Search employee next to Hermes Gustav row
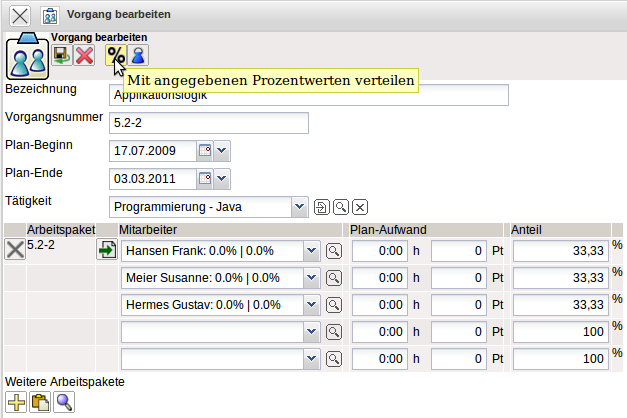The width and height of the screenshot is (627, 418). point(335,304)
